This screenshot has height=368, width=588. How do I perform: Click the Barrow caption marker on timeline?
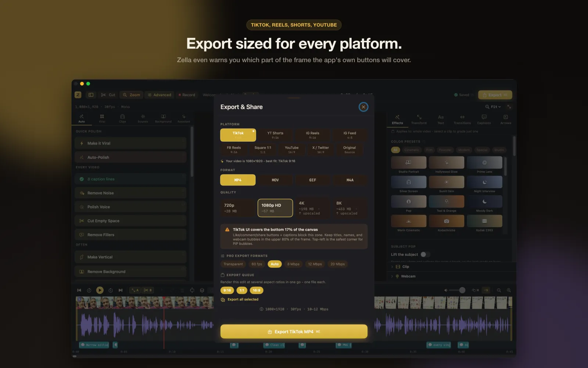[94, 345]
